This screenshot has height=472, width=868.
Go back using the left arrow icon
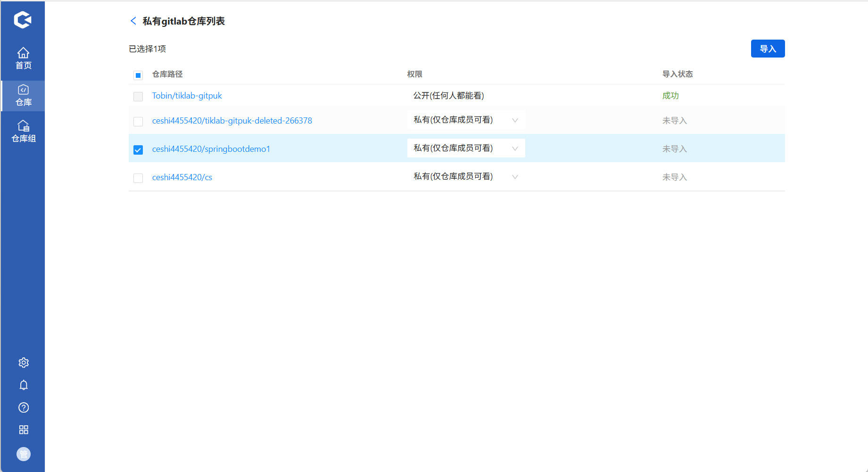[133, 21]
